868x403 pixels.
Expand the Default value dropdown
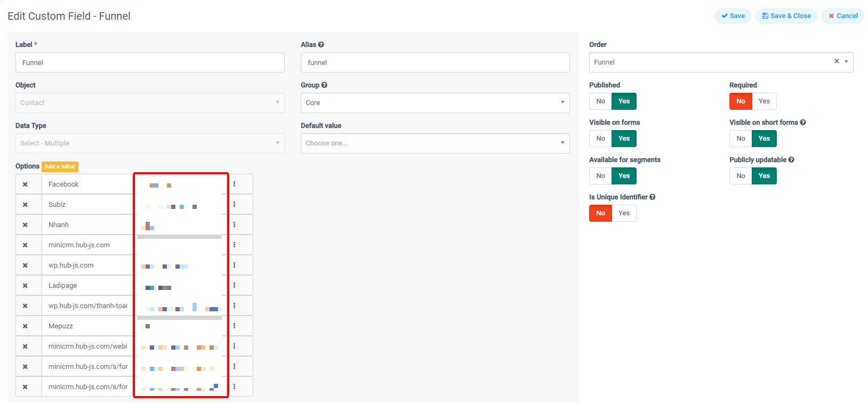(435, 143)
